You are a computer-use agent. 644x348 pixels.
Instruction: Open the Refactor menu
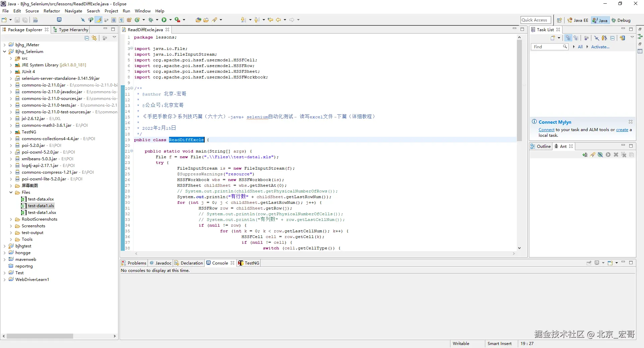tap(52, 11)
